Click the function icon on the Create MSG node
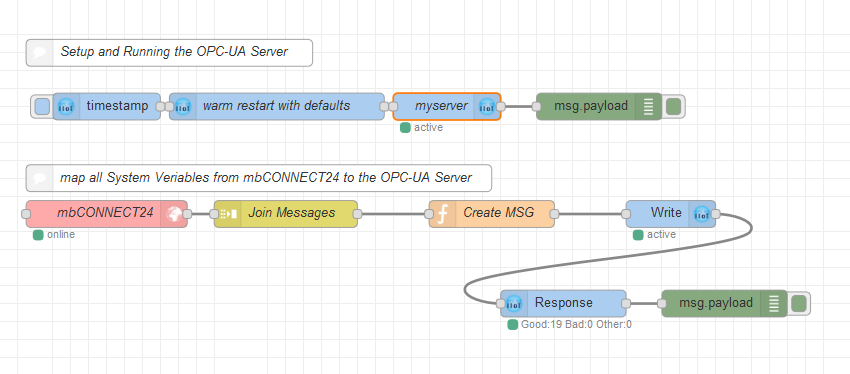 click(x=442, y=214)
